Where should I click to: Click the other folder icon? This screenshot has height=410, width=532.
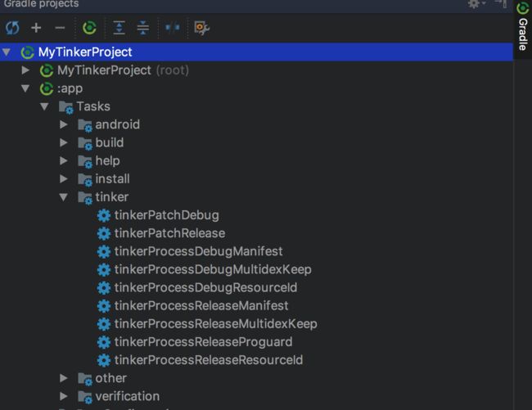pyautogui.click(x=85, y=378)
